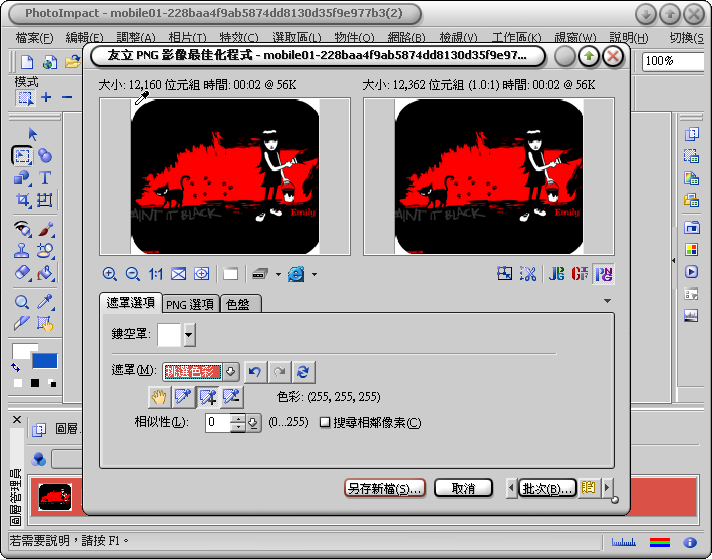Click the similarity value stepper arrows
Screen dimensions: 712x559
tap(238, 423)
